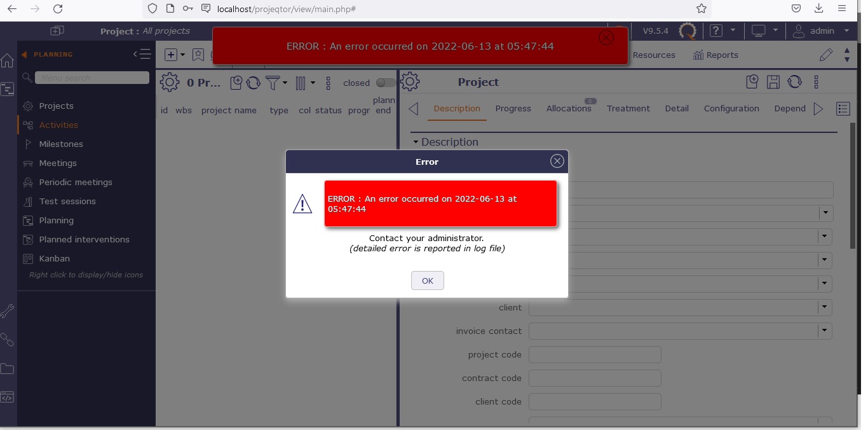Click the new tab duplicate-window icon

57,31
